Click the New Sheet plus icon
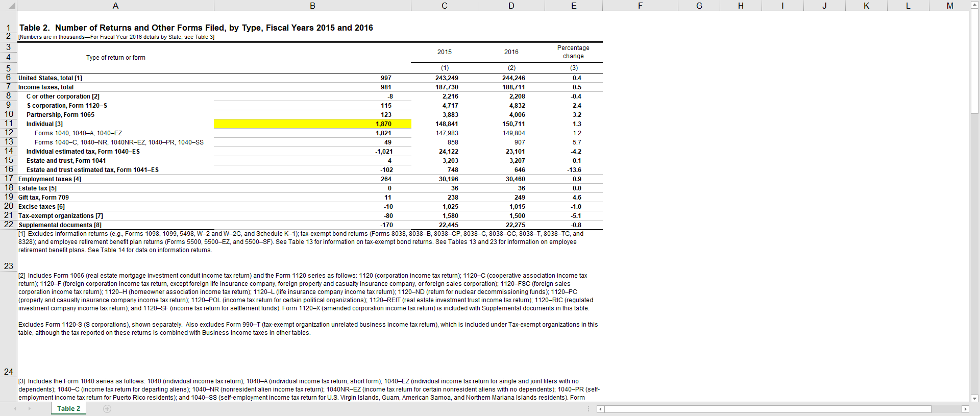This screenshot has width=980, height=416. (107, 409)
